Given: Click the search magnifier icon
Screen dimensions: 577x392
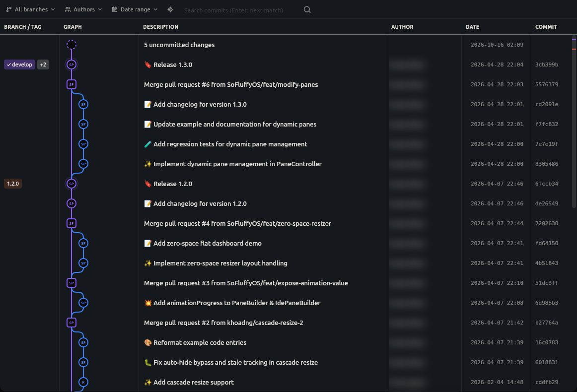Looking at the screenshot, I should 307,9.
